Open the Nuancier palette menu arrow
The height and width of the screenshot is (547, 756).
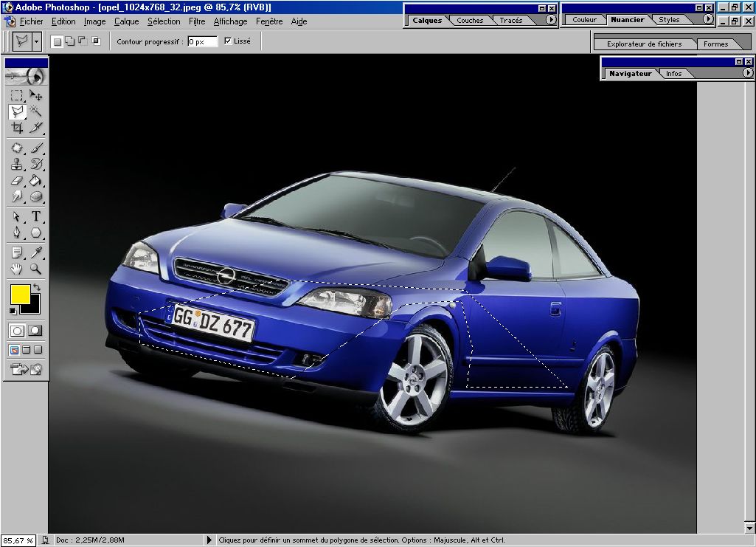708,19
